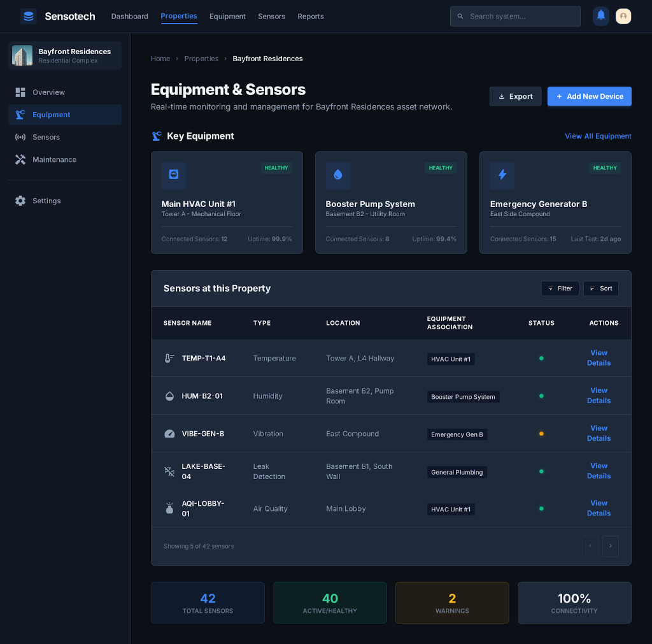Click the Settings gear icon
Viewport: 652px width, 644px height.
coord(20,201)
